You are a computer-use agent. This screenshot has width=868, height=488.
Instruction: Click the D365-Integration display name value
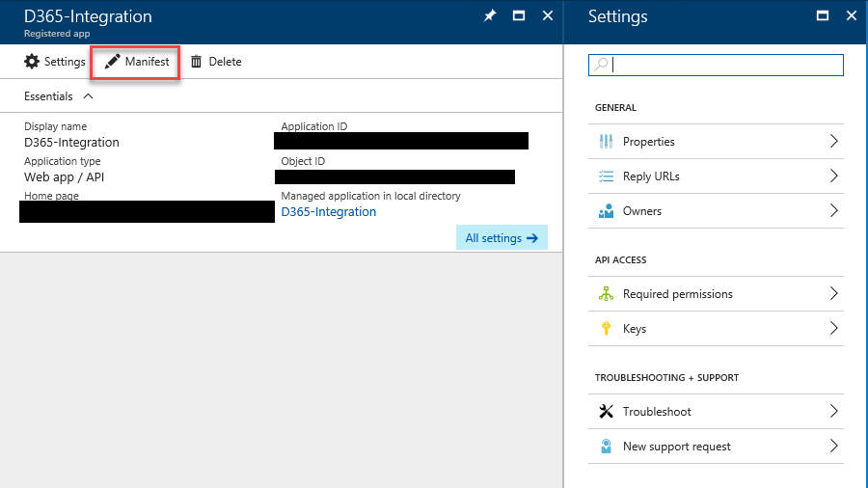pos(71,142)
